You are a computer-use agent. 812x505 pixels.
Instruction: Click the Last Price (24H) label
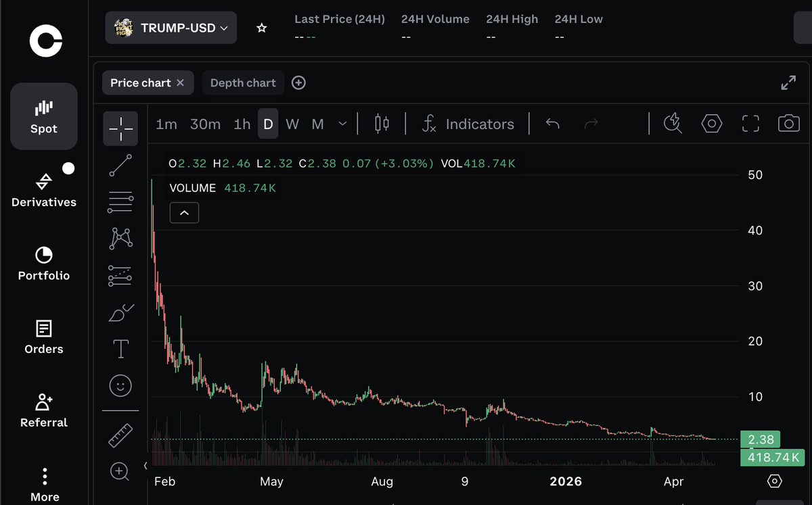pyautogui.click(x=340, y=19)
